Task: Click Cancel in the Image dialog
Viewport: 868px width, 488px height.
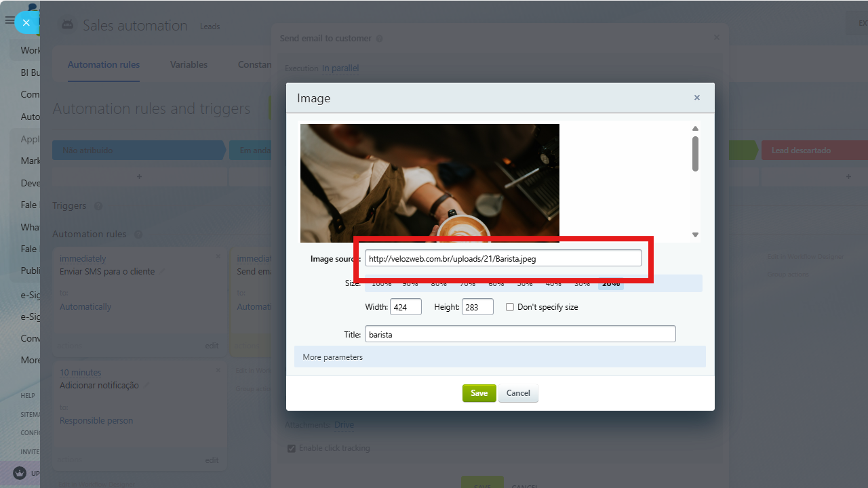Action: click(518, 393)
